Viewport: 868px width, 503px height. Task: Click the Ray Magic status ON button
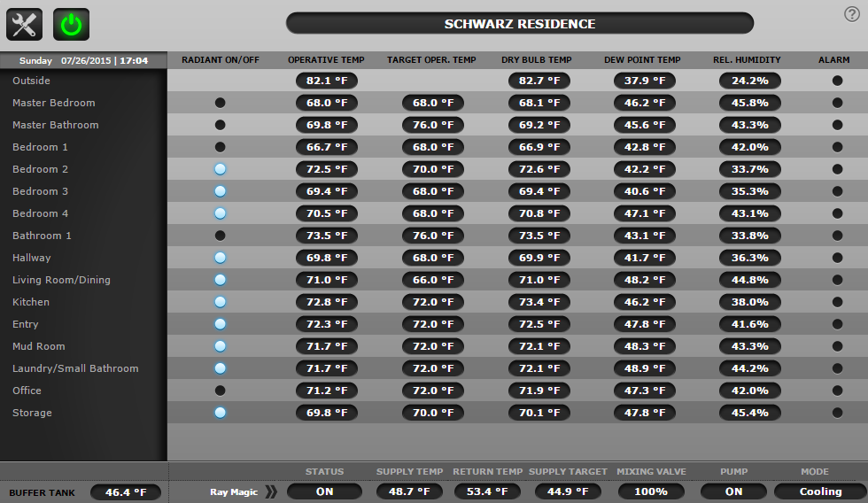(x=324, y=491)
